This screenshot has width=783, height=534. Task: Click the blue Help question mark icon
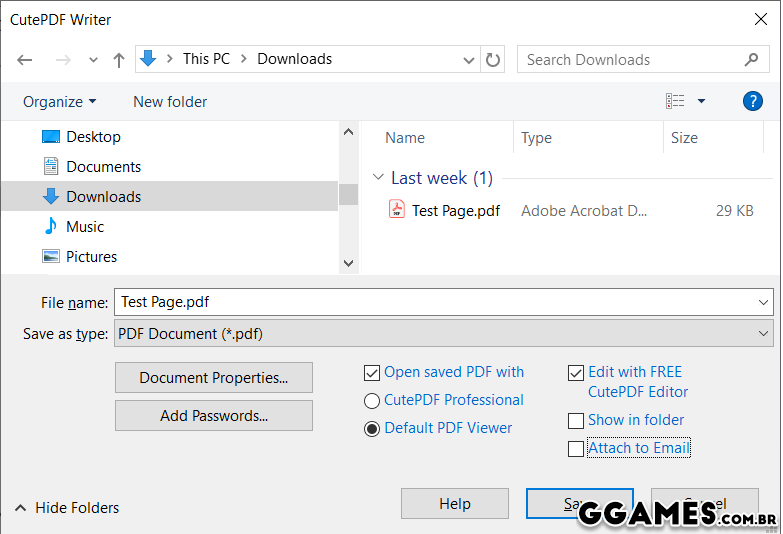click(x=752, y=101)
